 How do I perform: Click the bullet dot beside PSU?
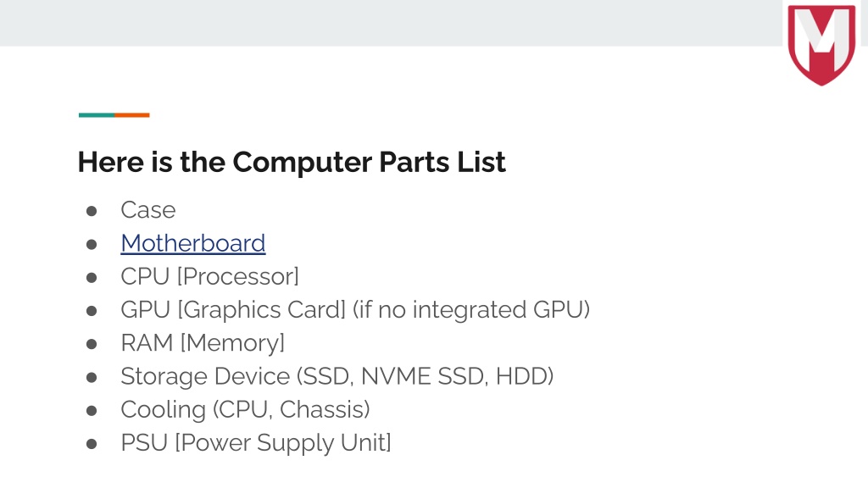(x=92, y=443)
